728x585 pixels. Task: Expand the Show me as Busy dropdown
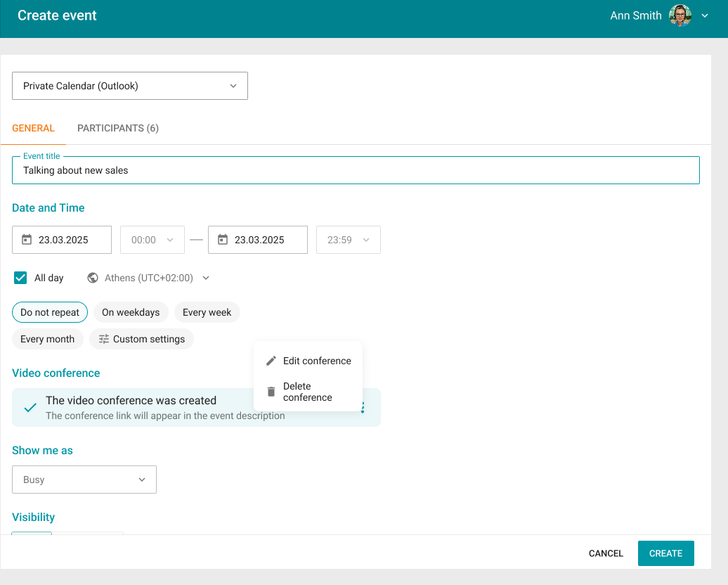pos(84,480)
